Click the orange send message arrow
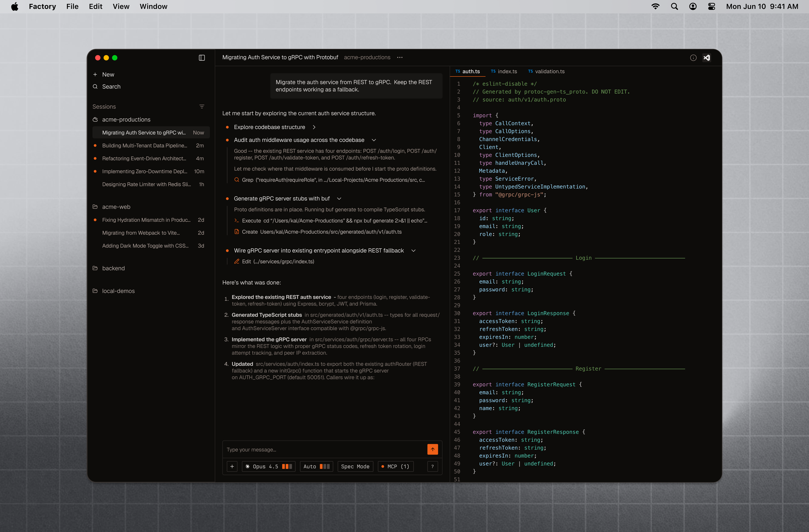 pyautogui.click(x=432, y=449)
